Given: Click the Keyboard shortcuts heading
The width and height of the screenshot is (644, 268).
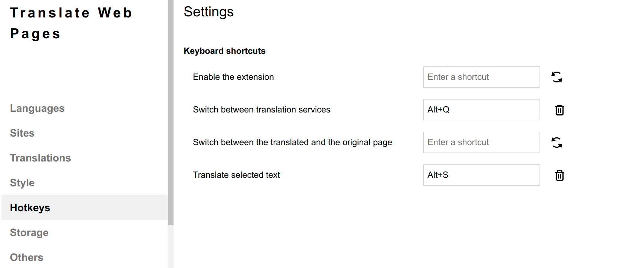Looking at the screenshot, I should tap(224, 51).
